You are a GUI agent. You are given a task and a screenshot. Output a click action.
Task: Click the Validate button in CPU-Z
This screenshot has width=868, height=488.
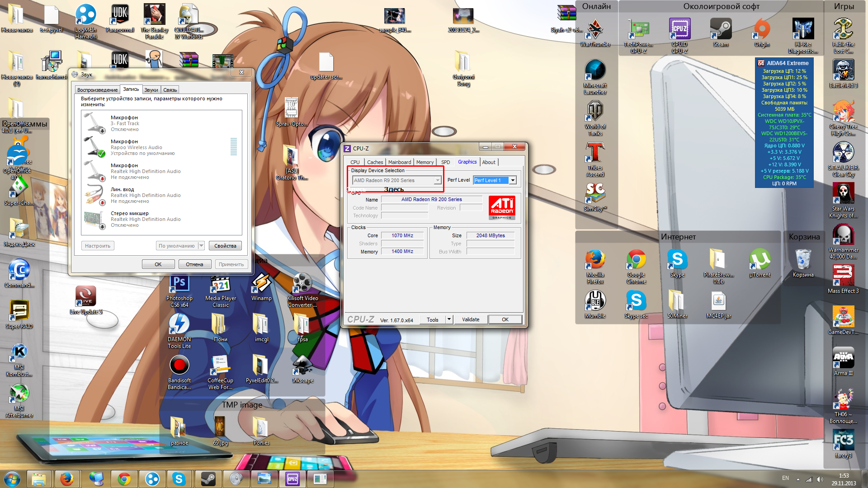471,319
